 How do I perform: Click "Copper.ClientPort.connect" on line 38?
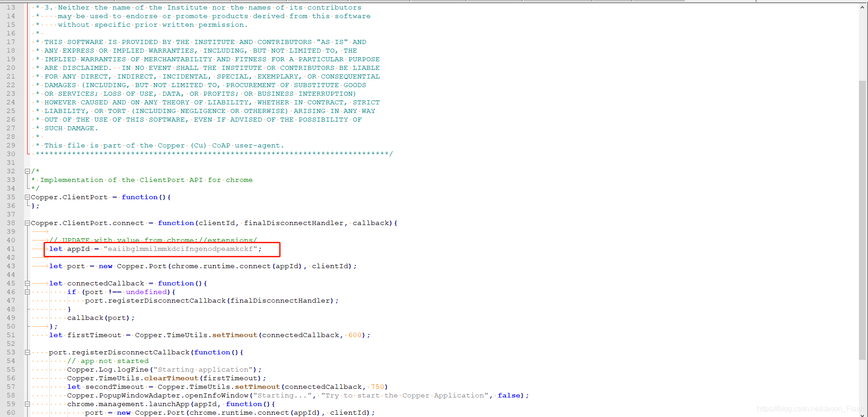coord(87,223)
